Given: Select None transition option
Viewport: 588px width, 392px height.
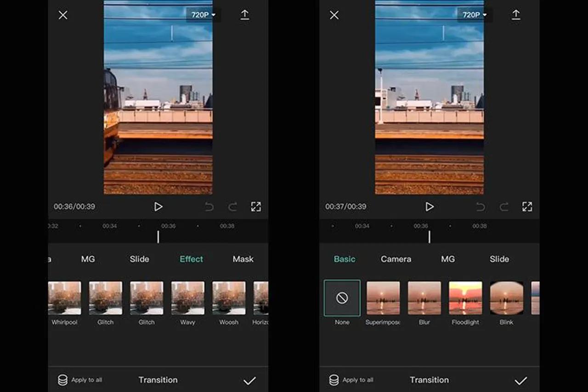Looking at the screenshot, I should (x=342, y=298).
